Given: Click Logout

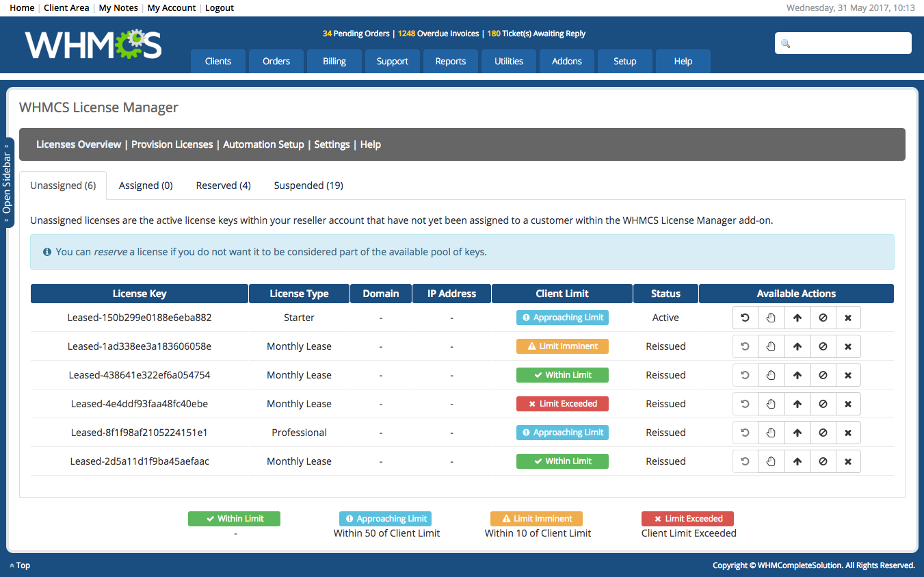Looking at the screenshot, I should [220, 8].
